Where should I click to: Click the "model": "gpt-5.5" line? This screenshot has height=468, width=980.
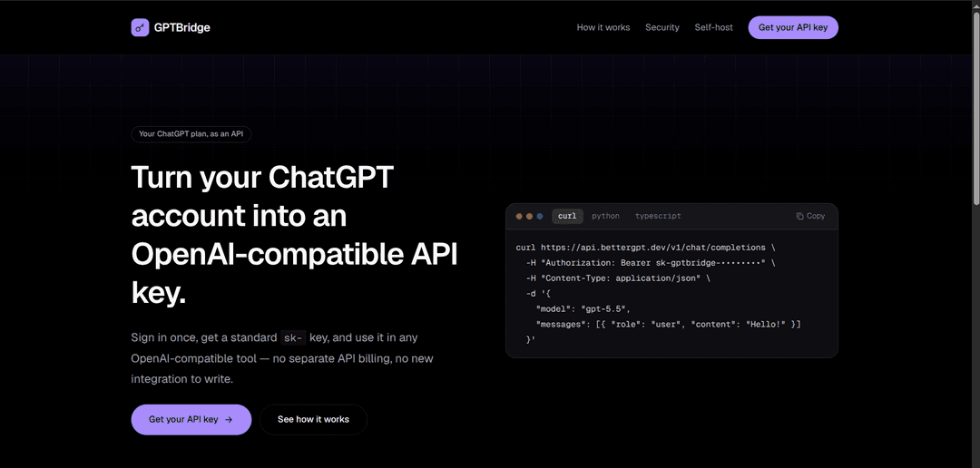[x=583, y=308]
